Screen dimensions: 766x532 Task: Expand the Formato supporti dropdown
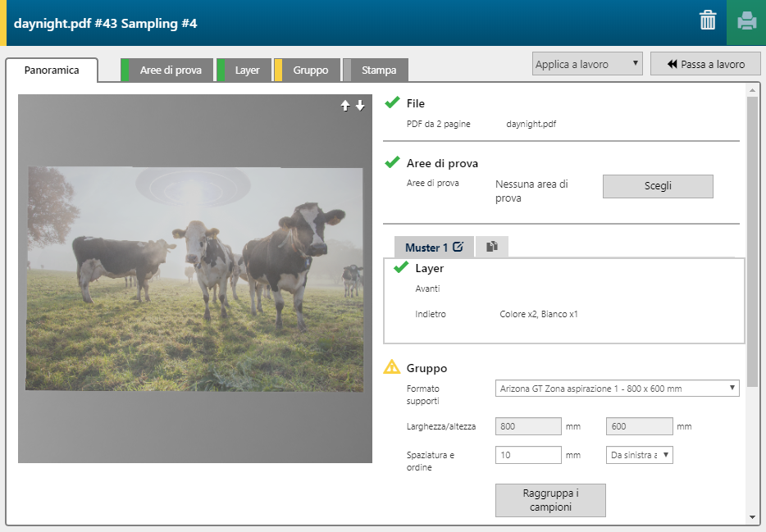(617, 389)
